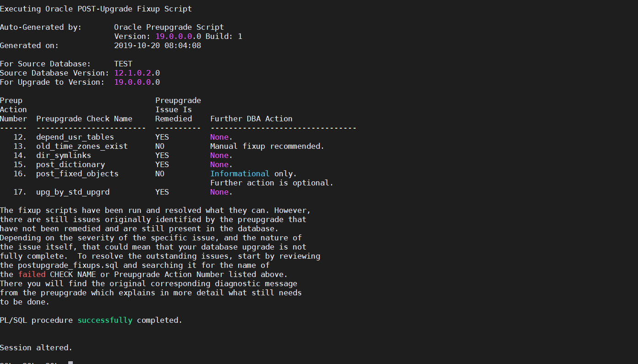This screenshot has height=364, width=638.
Task: Click the red word failed
Action: (32, 274)
